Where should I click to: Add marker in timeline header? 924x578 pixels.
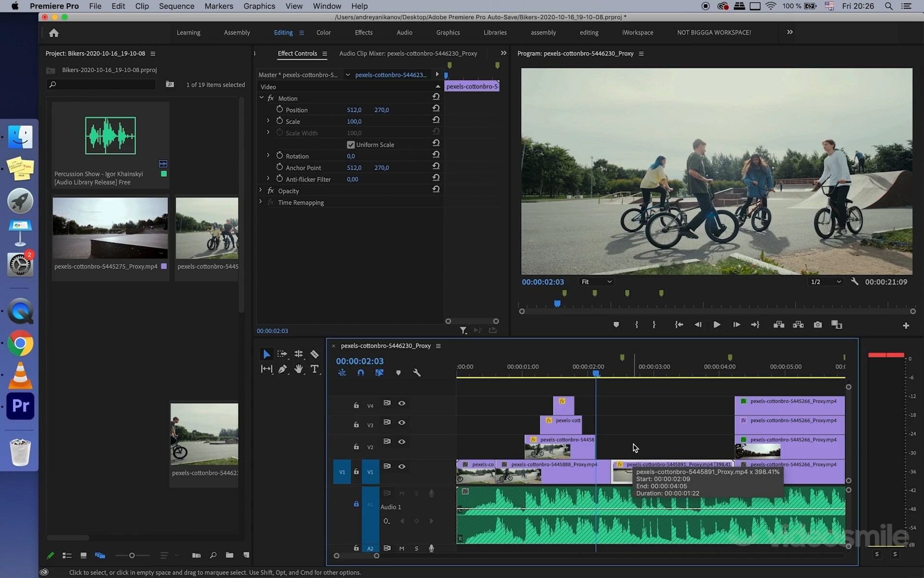tap(398, 373)
